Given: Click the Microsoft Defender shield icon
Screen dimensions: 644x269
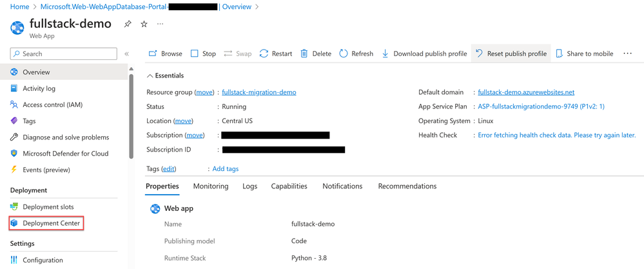Looking at the screenshot, I should pos(14,154).
